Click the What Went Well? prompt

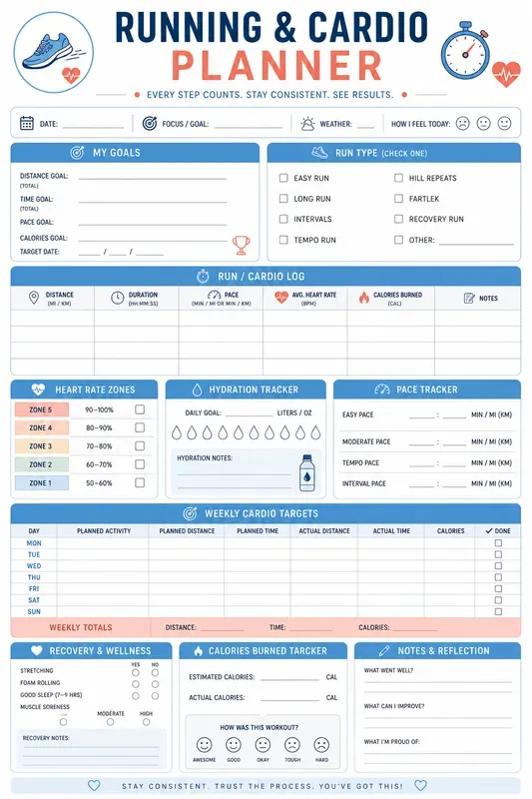[388, 670]
